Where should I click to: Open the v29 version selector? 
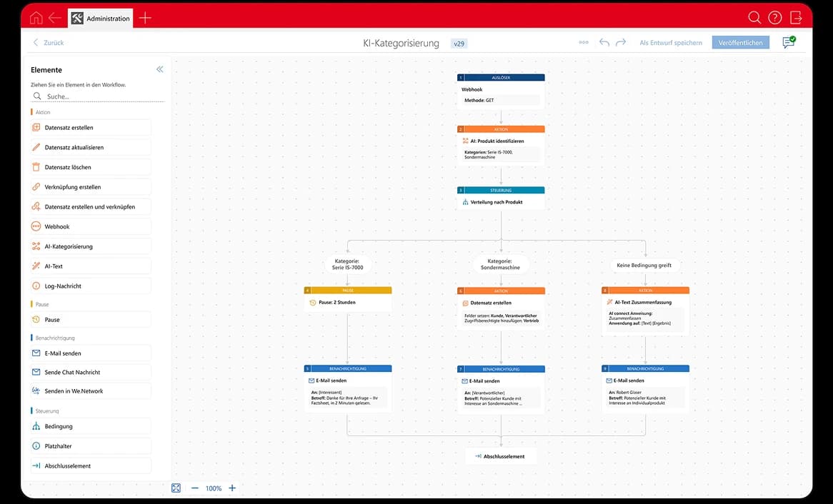click(x=459, y=43)
